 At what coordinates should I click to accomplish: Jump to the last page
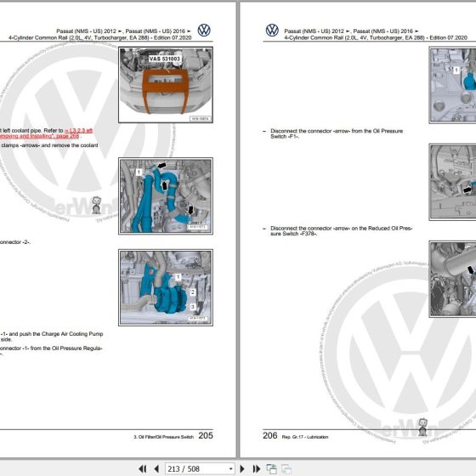[x=257, y=468]
